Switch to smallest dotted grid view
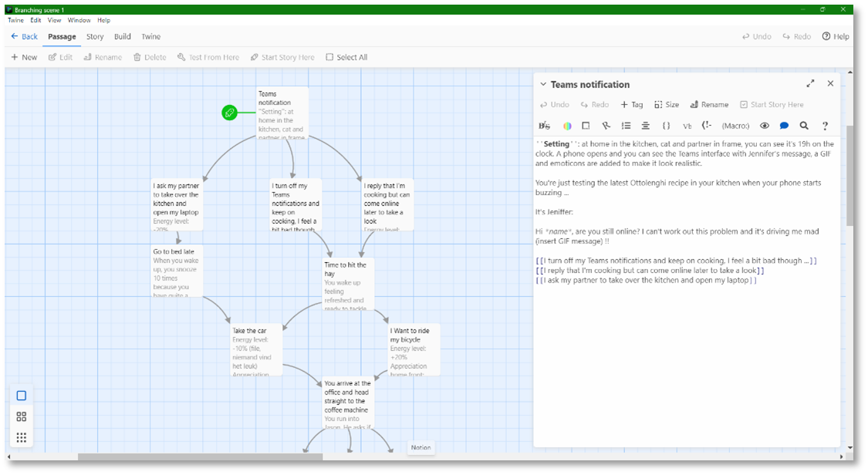The image size is (868, 475). coord(21,437)
